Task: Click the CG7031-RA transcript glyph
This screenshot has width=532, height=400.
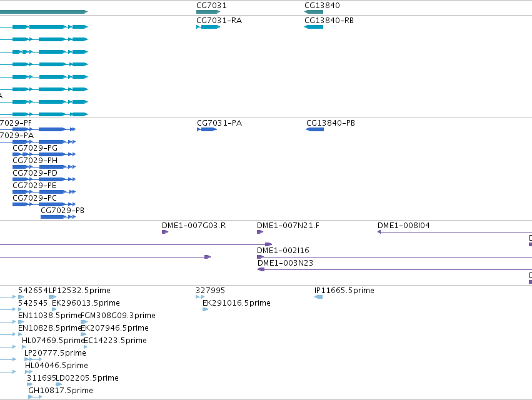Action: 208,27
